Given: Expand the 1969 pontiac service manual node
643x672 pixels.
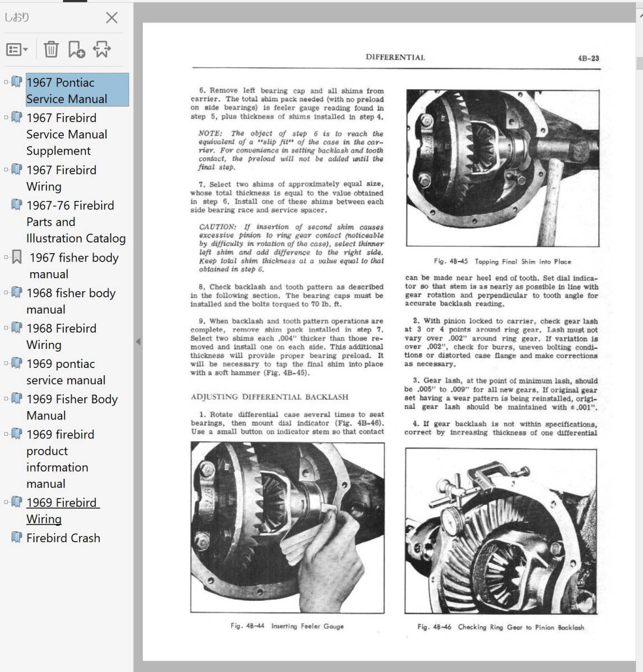Looking at the screenshot, I should 6,363.
